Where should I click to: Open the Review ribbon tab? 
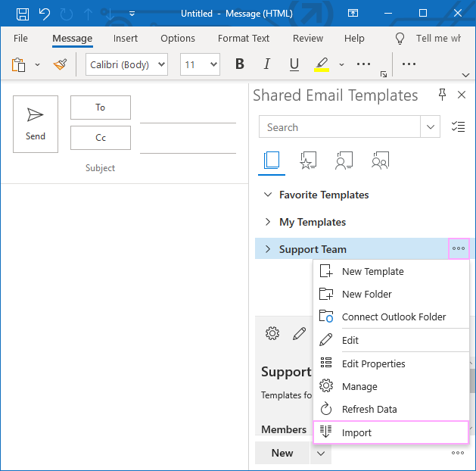click(x=308, y=39)
